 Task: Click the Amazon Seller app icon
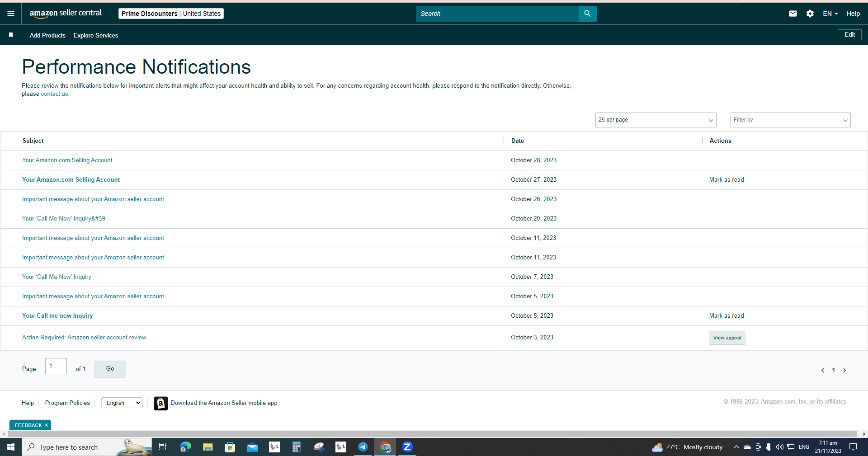point(160,403)
